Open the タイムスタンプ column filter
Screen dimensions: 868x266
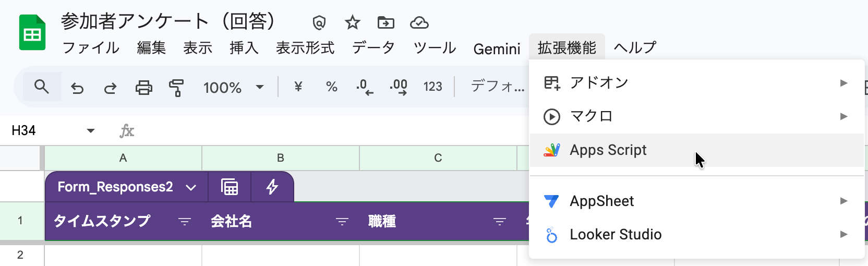184,222
